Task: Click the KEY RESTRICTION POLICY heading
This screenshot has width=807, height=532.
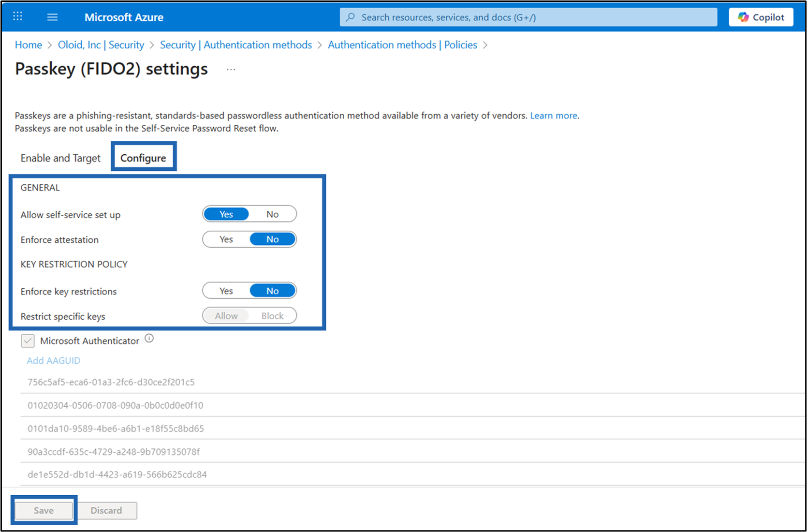Action: pyautogui.click(x=74, y=264)
